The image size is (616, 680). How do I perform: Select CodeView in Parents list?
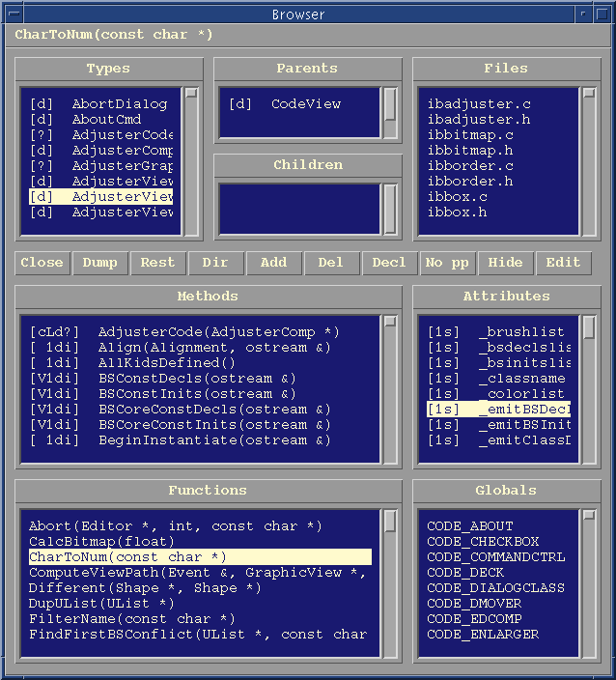pos(300,104)
